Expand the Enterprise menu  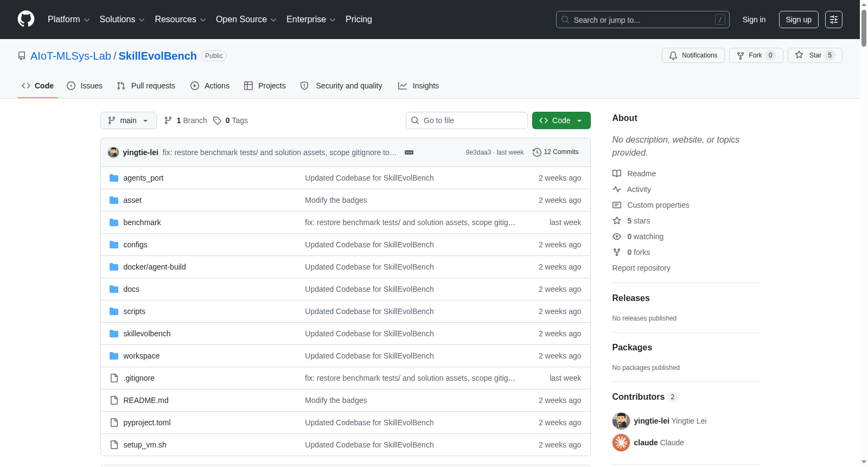(311, 20)
